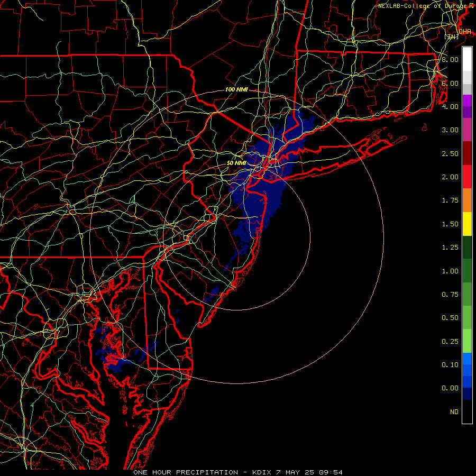The height and width of the screenshot is (476, 476).
Task: Click the 100 NMI range ring label
Action: 236,89
